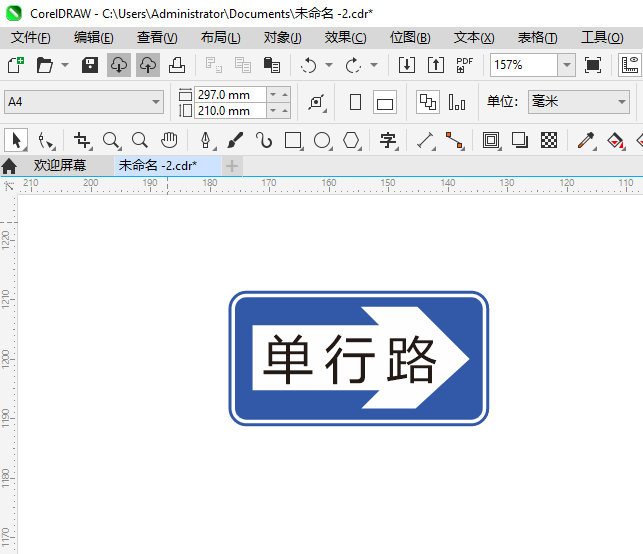The width and height of the screenshot is (643, 554).
Task: Select the Text tool 字
Action: click(x=388, y=141)
